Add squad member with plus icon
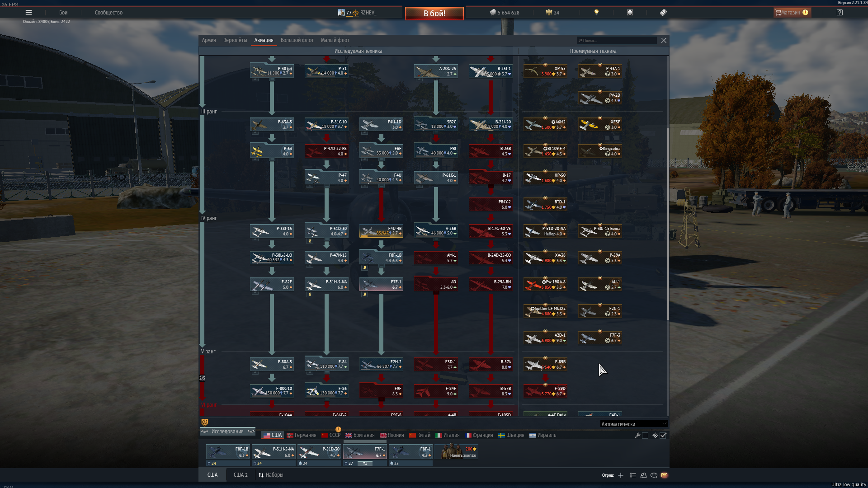Screen dimensions: 868x488 click(621, 475)
